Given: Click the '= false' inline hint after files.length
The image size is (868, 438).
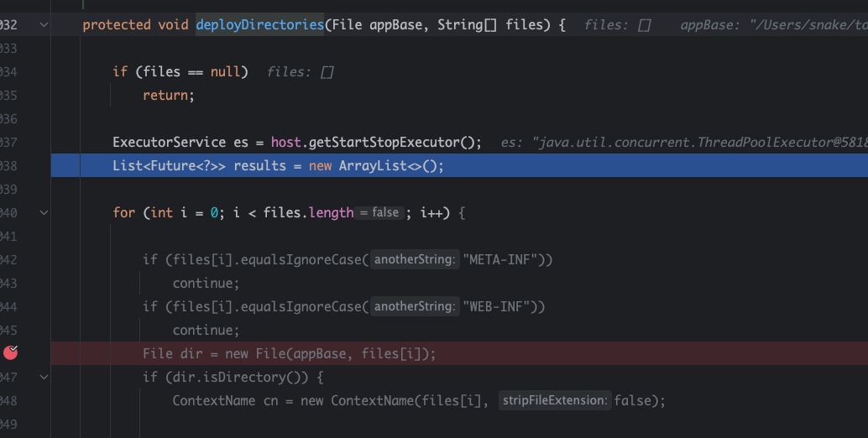Looking at the screenshot, I should click(x=380, y=213).
